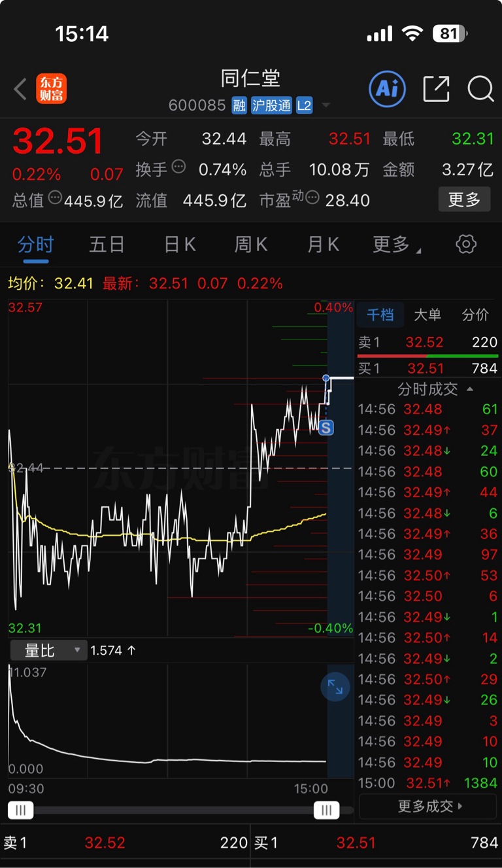The width and height of the screenshot is (502, 868).
Task: Open 更多成交 link
Action: [429, 807]
